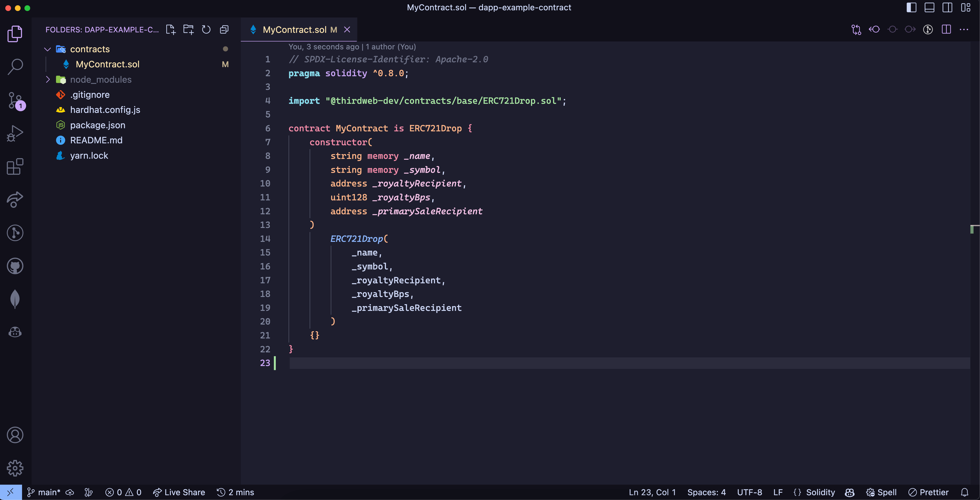This screenshot has height=500, width=980.
Task: Toggle the primary side bar layout button
Action: (911, 8)
